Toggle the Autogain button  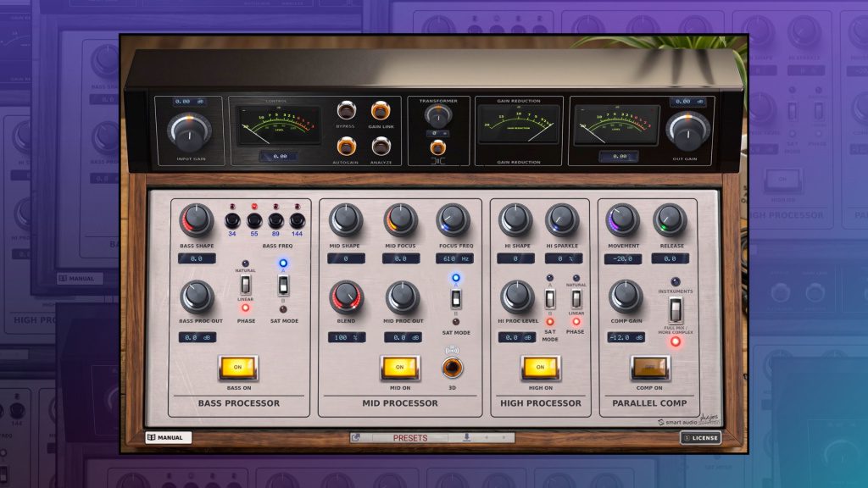coord(346,147)
